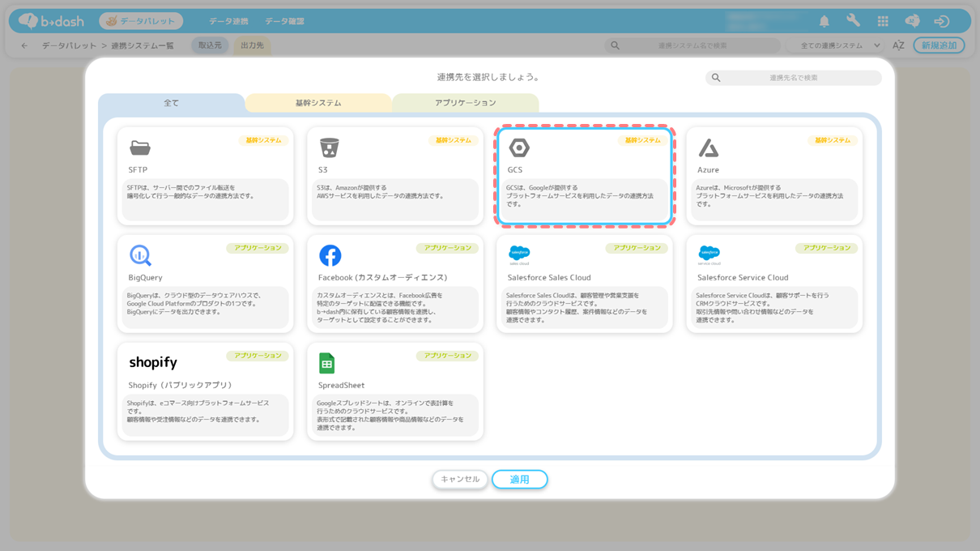Click the notification bell icon
The image size is (980, 551).
[824, 21]
